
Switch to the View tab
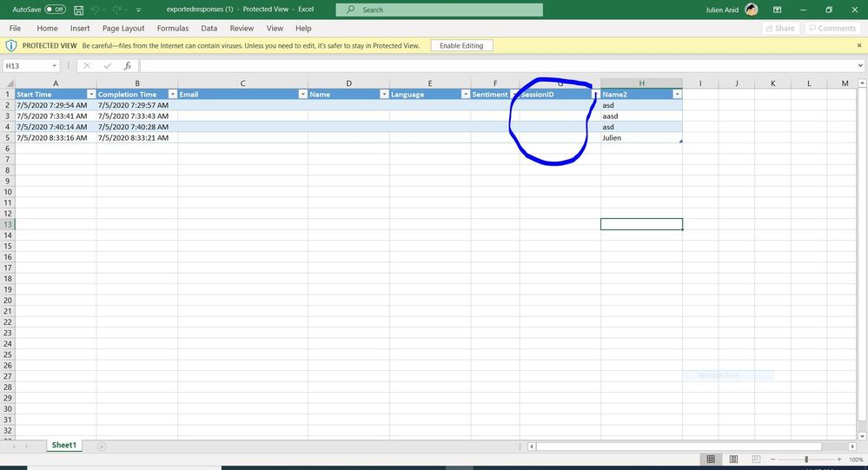click(x=275, y=28)
